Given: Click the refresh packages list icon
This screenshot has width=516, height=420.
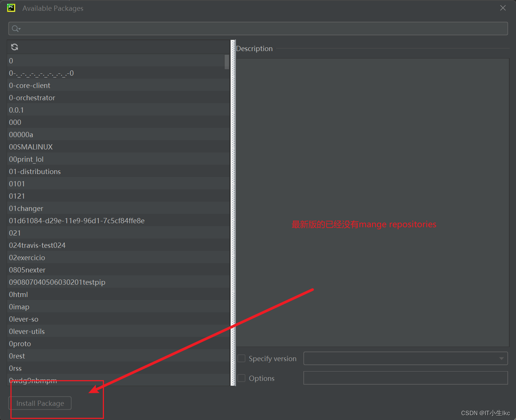Looking at the screenshot, I should click(14, 47).
